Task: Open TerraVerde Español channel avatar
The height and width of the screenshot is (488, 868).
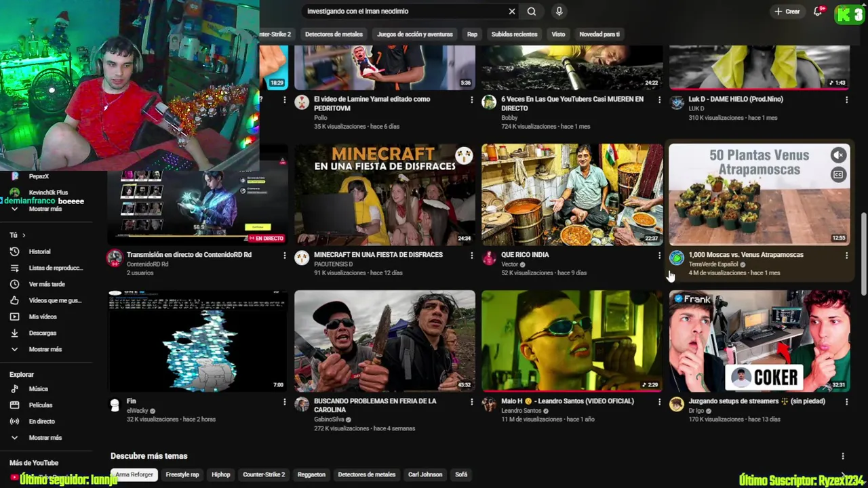Action: (x=676, y=258)
